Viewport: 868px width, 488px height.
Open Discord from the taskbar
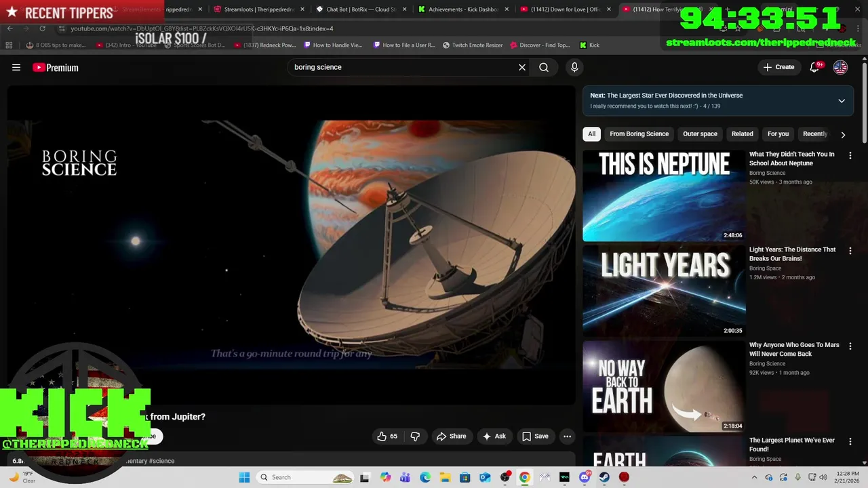pyautogui.click(x=585, y=477)
